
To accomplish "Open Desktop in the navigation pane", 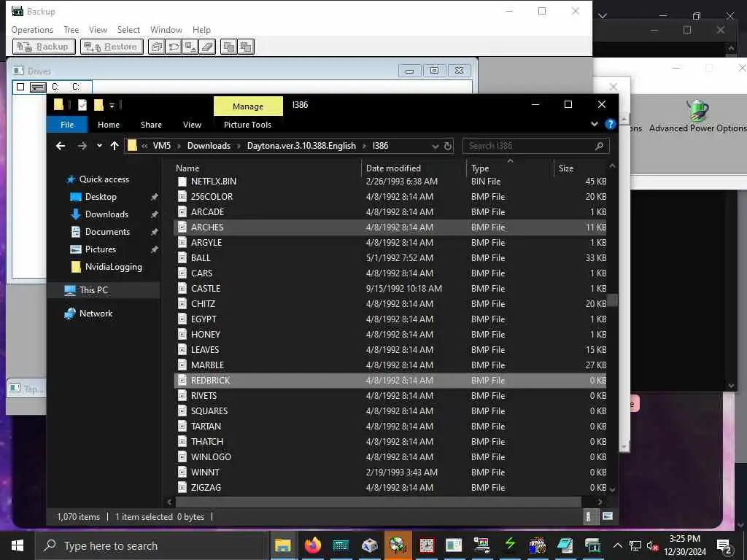I will click(x=101, y=197).
